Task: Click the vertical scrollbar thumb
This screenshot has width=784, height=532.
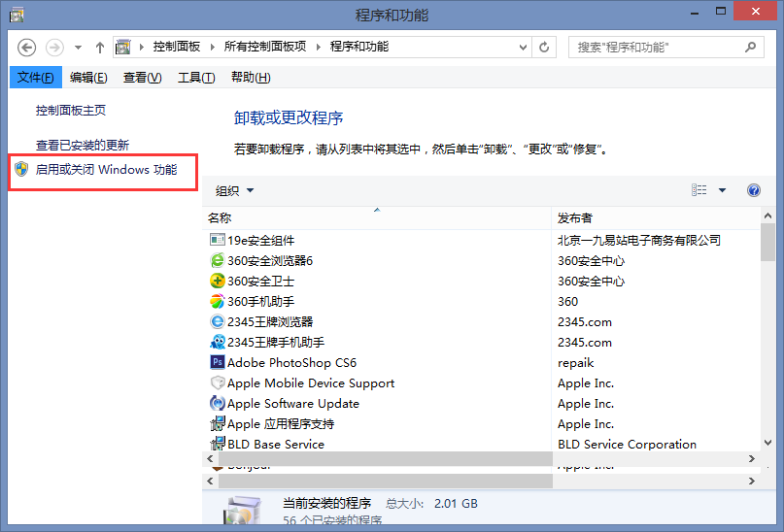Action: (x=768, y=243)
